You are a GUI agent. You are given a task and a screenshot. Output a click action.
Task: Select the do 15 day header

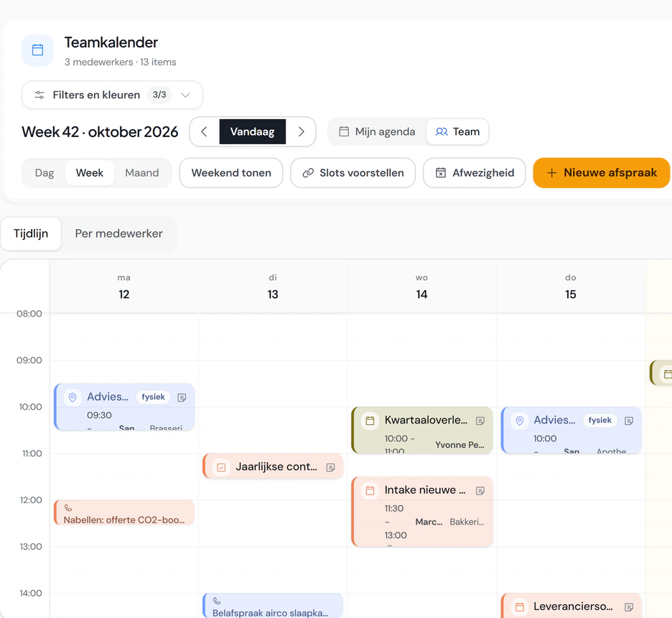[x=571, y=286]
